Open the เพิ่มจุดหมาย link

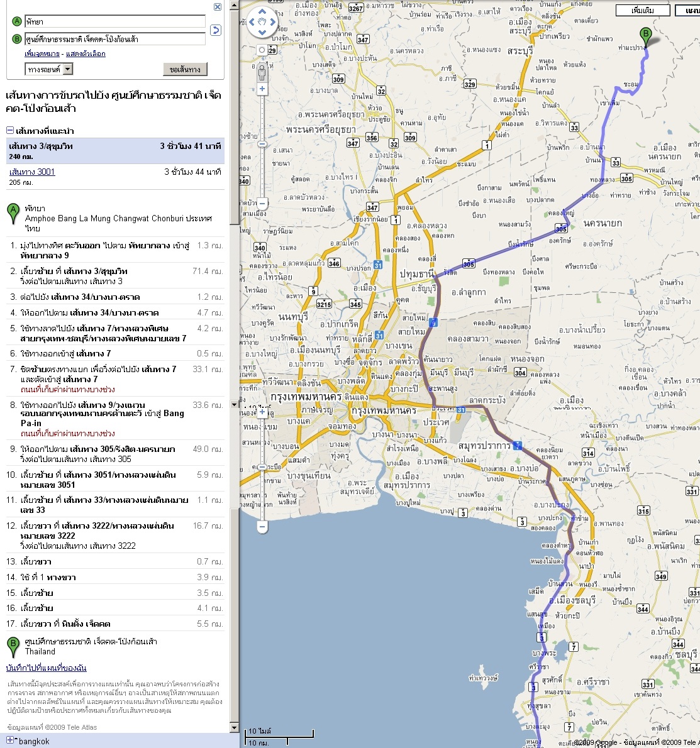[x=42, y=53]
